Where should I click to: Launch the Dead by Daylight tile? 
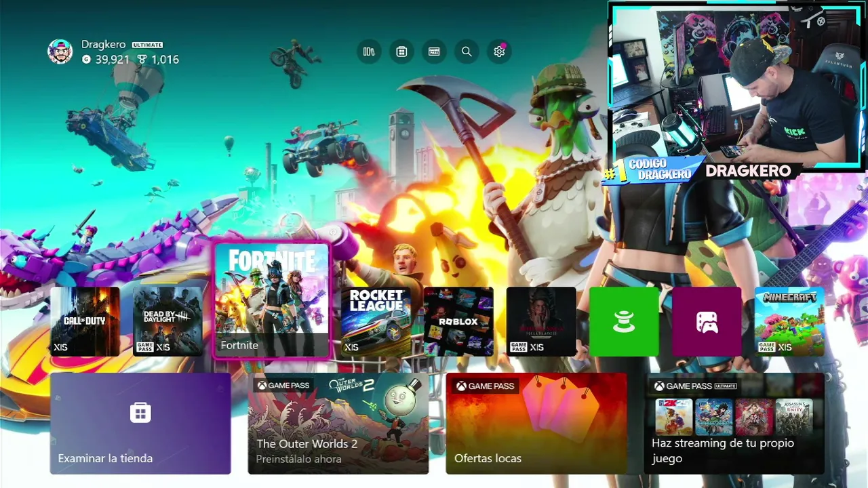167,321
